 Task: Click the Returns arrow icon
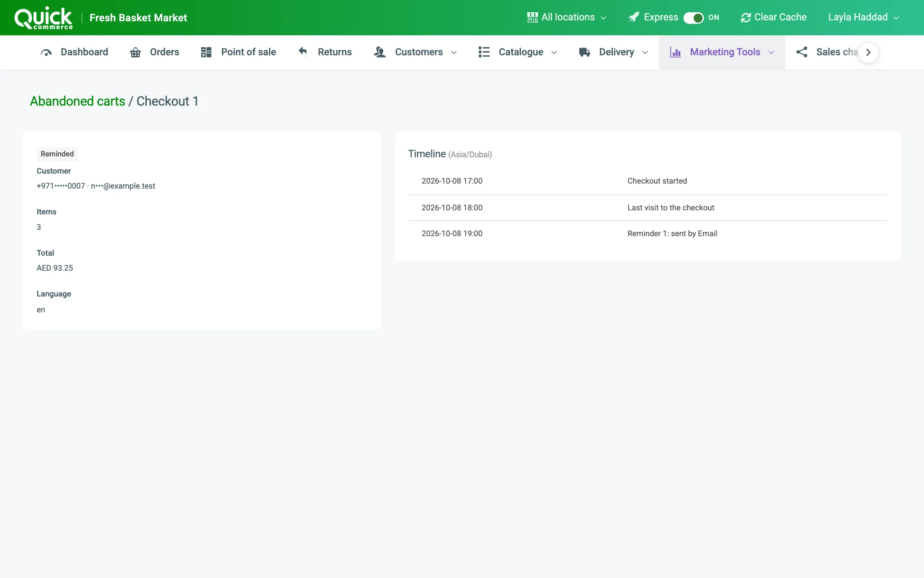click(303, 52)
